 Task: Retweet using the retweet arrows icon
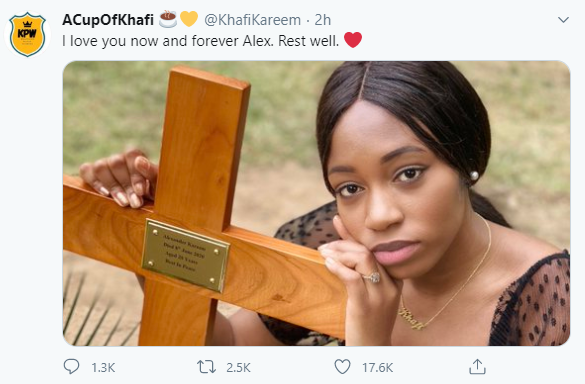(x=206, y=367)
